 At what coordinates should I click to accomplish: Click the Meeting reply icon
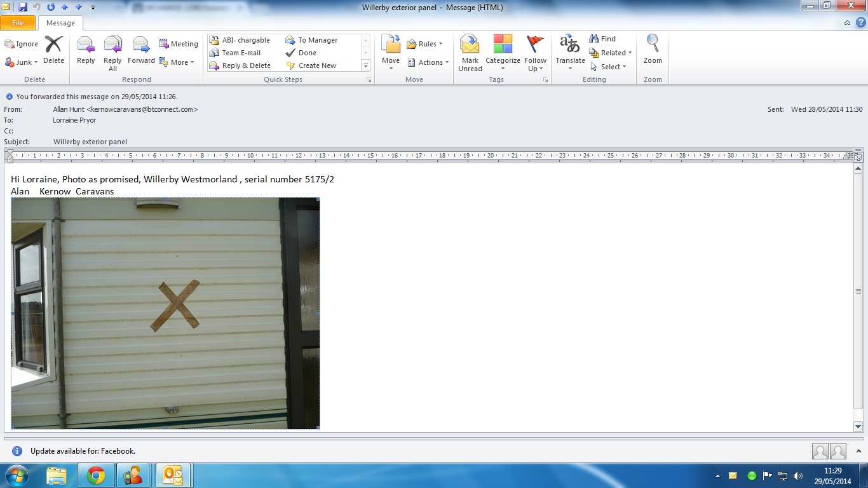click(179, 44)
